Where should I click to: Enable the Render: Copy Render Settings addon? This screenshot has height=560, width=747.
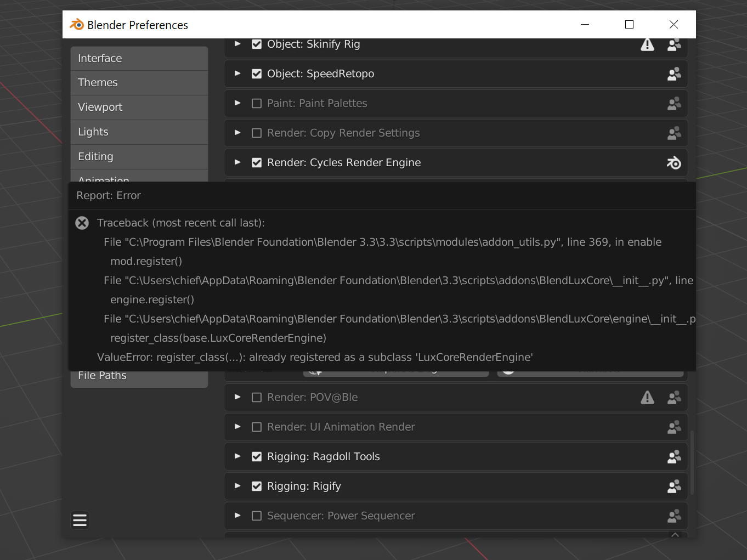256,133
